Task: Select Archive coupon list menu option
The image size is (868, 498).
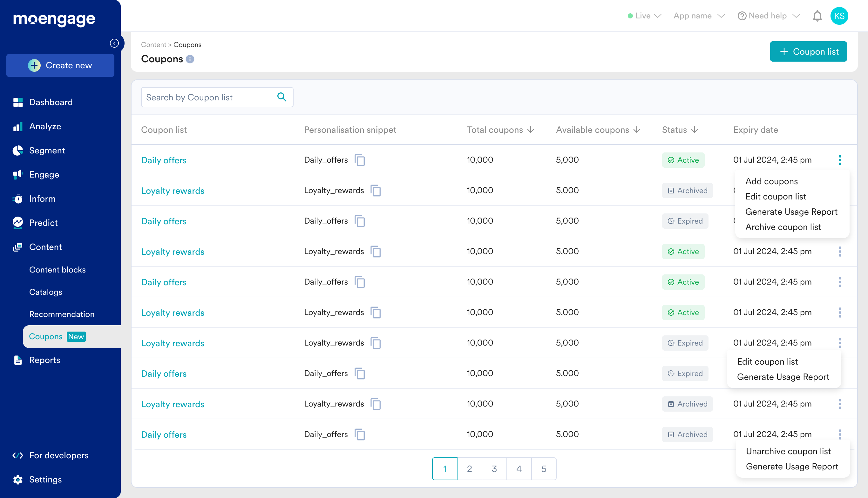Action: point(783,227)
